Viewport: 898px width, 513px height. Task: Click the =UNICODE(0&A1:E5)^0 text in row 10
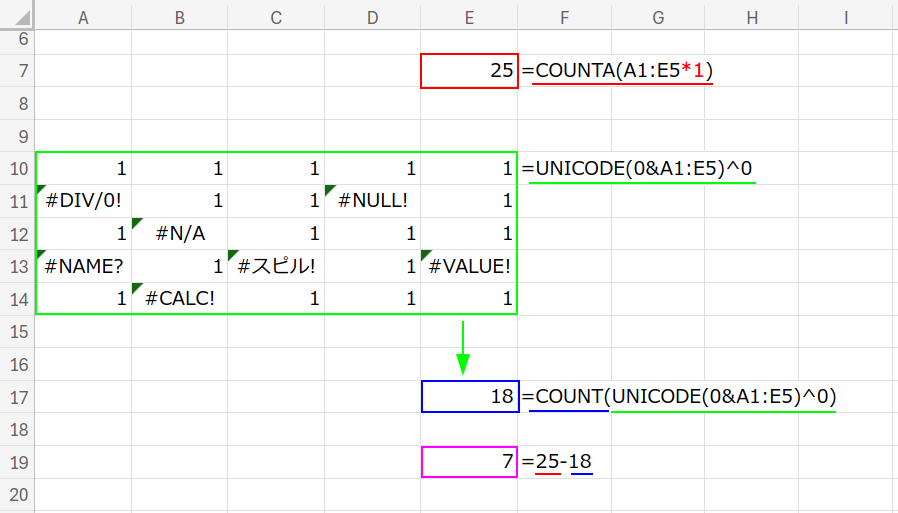[x=636, y=168]
